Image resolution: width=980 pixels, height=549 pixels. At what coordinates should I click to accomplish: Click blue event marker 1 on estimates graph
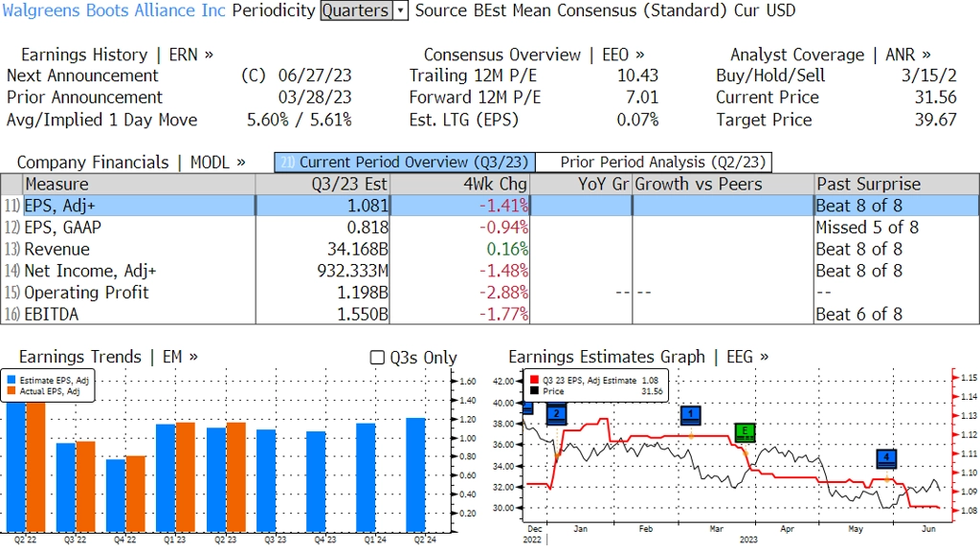pos(691,415)
